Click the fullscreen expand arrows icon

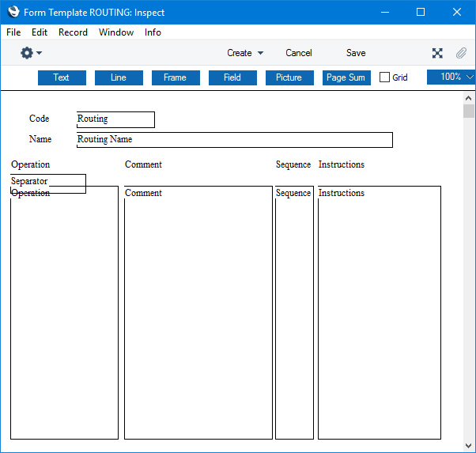(437, 53)
